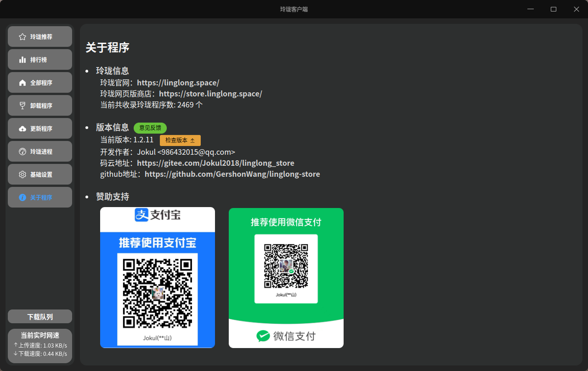Viewport: 588px width, 371px height.
Task: Click the 上传速度 1.03 KB/s readout
Action: (40, 345)
